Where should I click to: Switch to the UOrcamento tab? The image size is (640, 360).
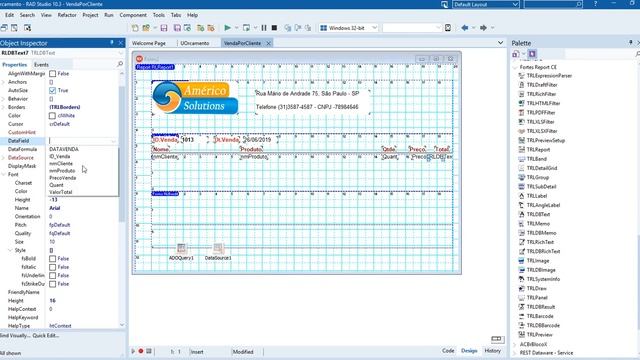click(195, 43)
